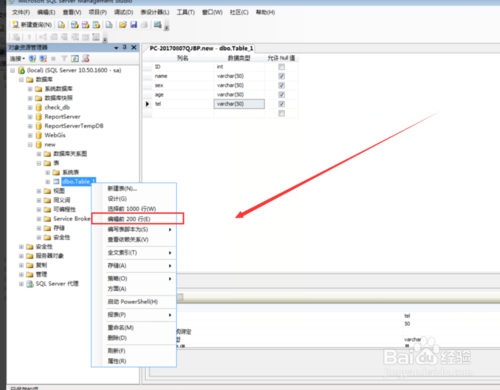The width and height of the screenshot is (500, 390).
Task: Expand the check_db database node
Action: coord(30,108)
